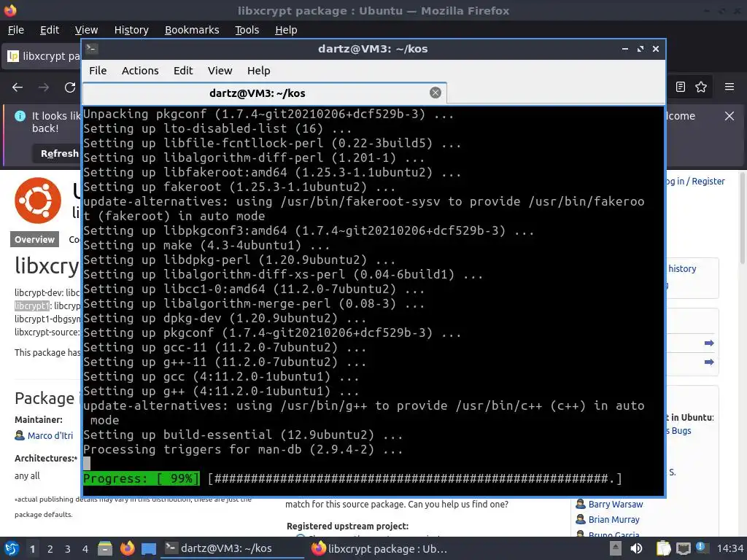
Task: Open Firefox View menu
Action: pos(86,30)
